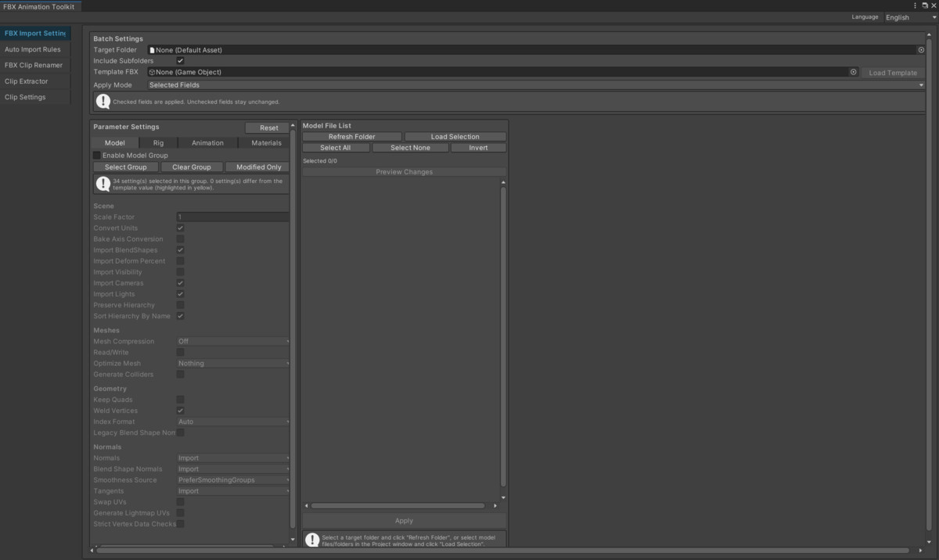Open the Auto Import Rules page
This screenshot has width=939, height=560.
[35, 49]
